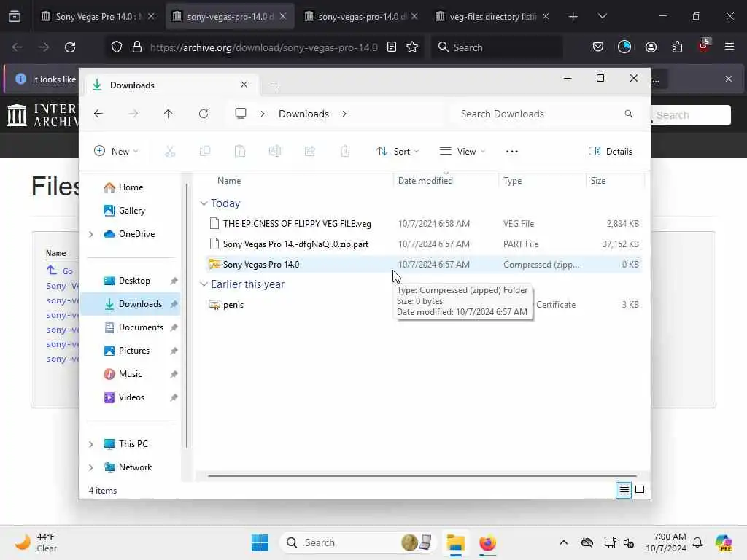Screen dimensions: 747x560
Task: Sort by Size column header
Action: [x=598, y=181]
